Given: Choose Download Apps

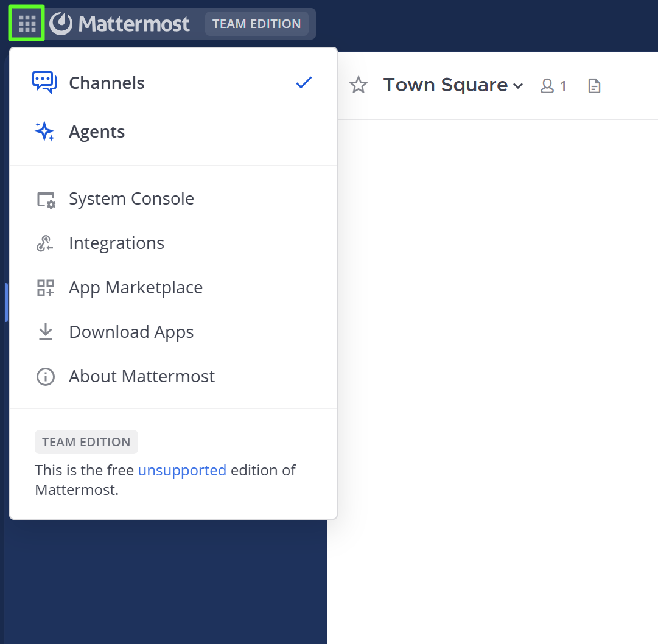Looking at the screenshot, I should point(173,332).
